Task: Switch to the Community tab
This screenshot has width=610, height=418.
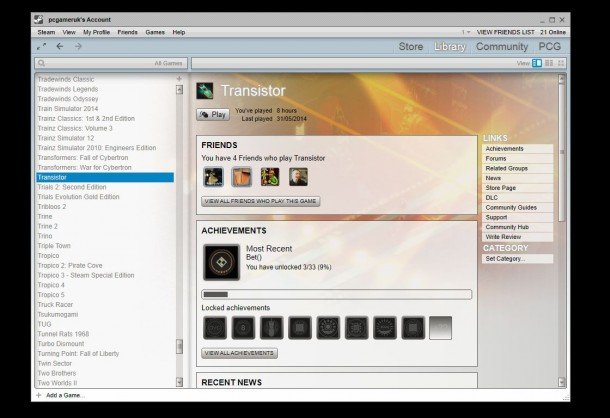Action: pyautogui.click(x=502, y=47)
